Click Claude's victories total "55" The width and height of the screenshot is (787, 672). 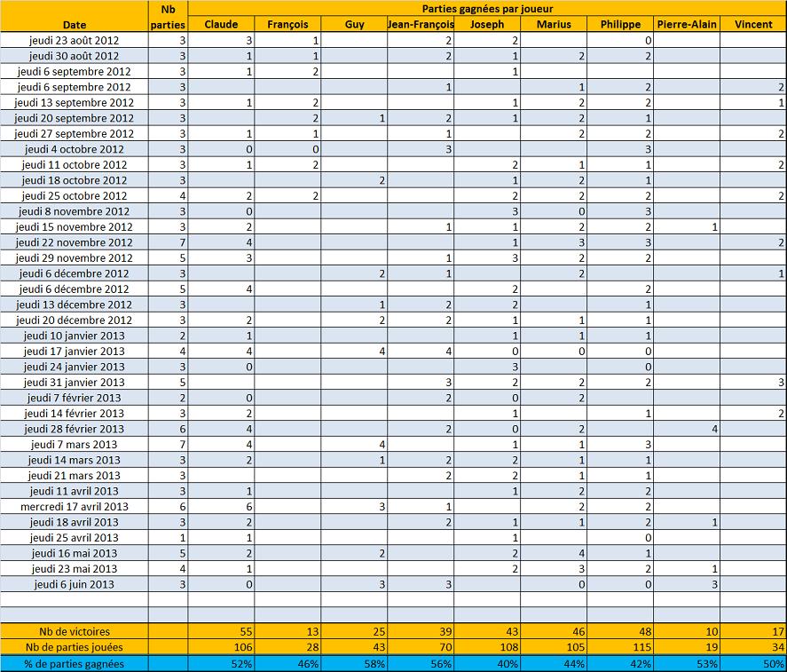coord(221,632)
